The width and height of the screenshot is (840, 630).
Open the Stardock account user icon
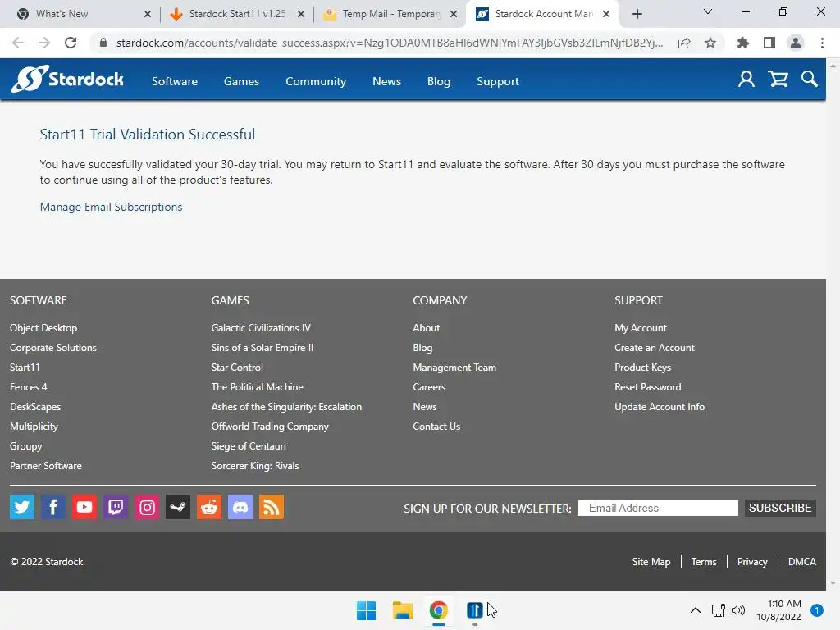pyautogui.click(x=746, y=80)
